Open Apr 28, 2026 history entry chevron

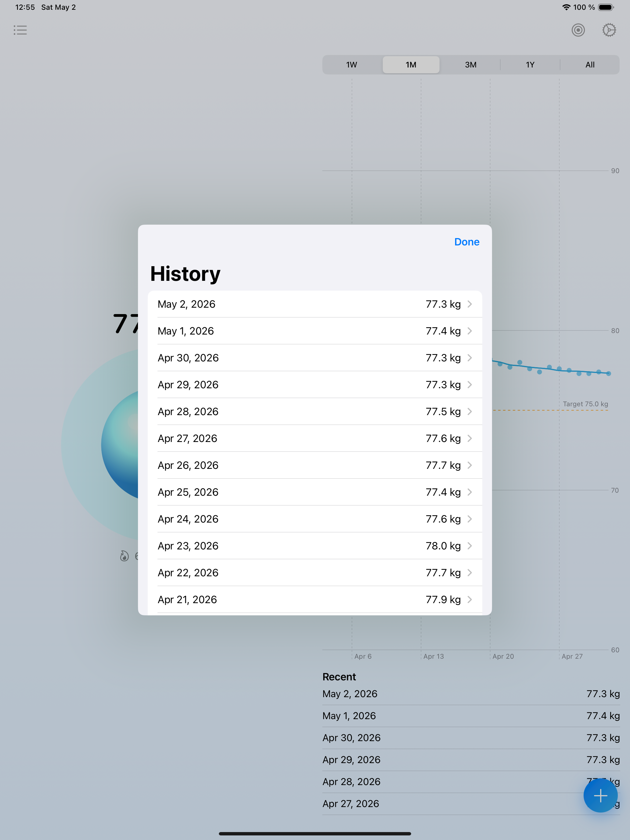[x=470, y=411]
